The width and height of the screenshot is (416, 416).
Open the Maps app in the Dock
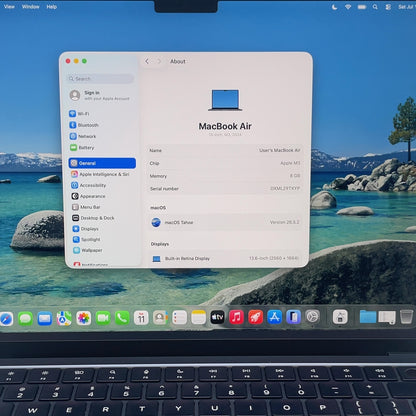click(x=64, y=318)
